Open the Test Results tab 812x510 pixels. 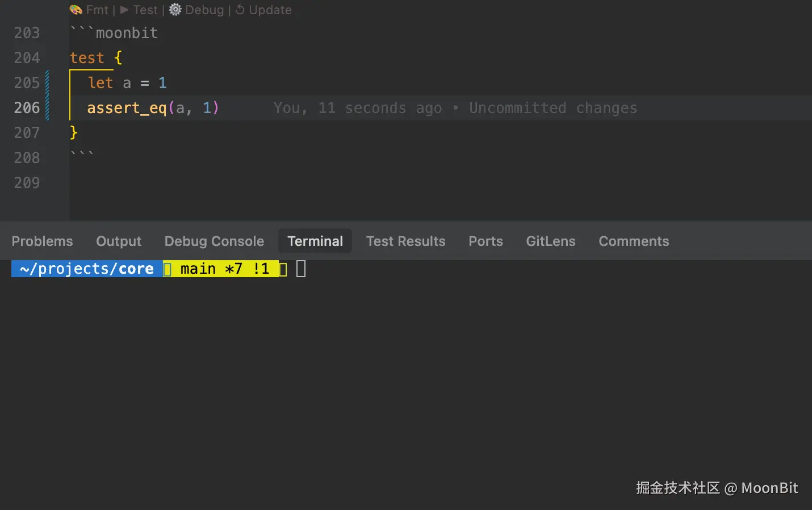[x=405, y=241]
